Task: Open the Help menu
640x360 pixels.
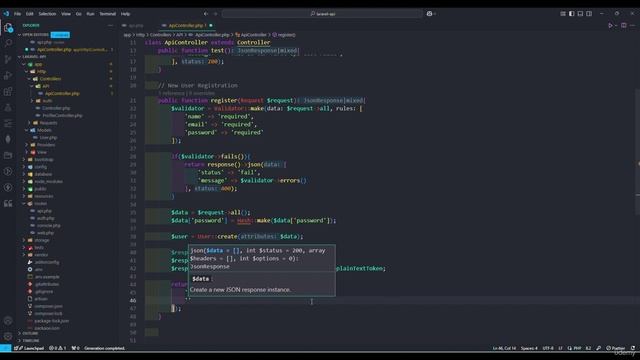Action: (125, 13)
